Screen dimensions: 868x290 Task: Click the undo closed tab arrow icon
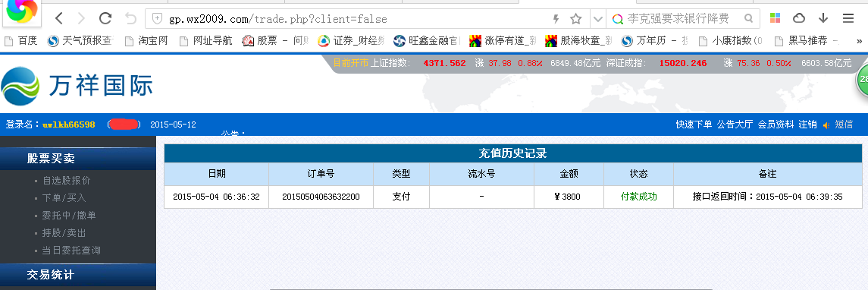point(130,19)
